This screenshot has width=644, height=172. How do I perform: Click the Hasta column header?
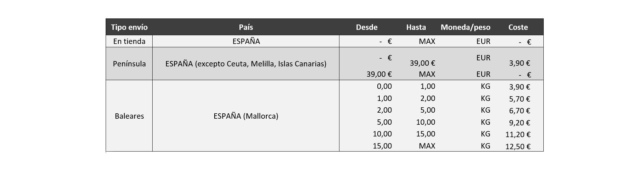[416, 27]
